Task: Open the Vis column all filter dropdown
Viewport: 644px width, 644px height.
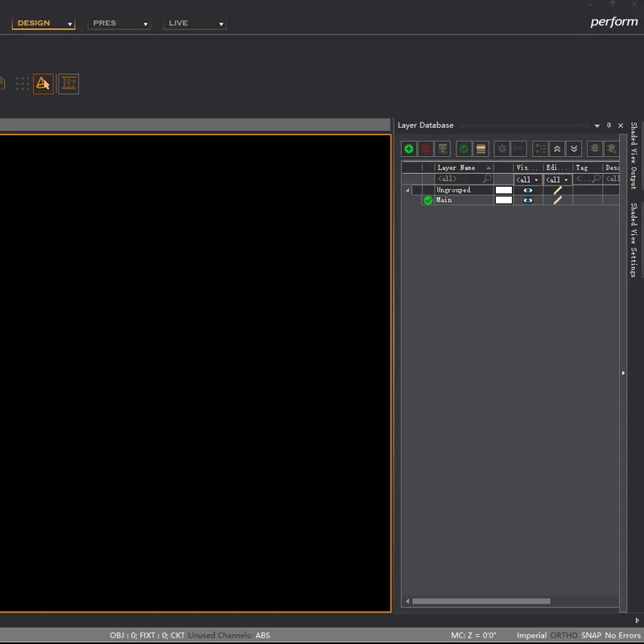Action: (x=526, y=178)
